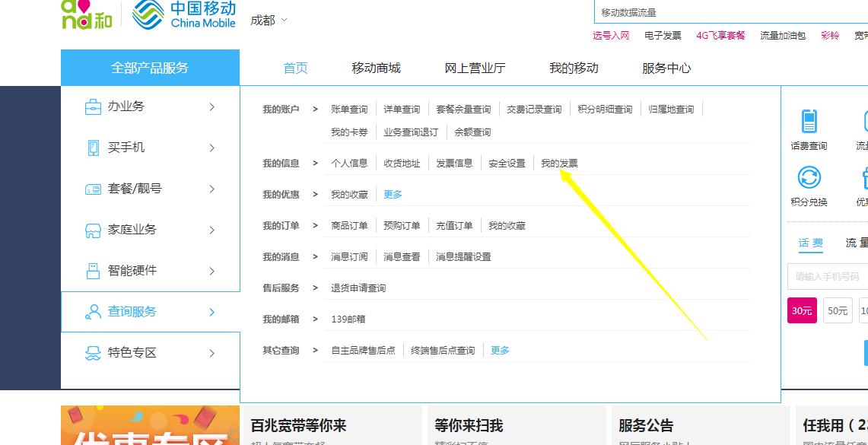The image size is (868, 445).
Task: Open the 服务中心 nav tab
Action: 666,68
